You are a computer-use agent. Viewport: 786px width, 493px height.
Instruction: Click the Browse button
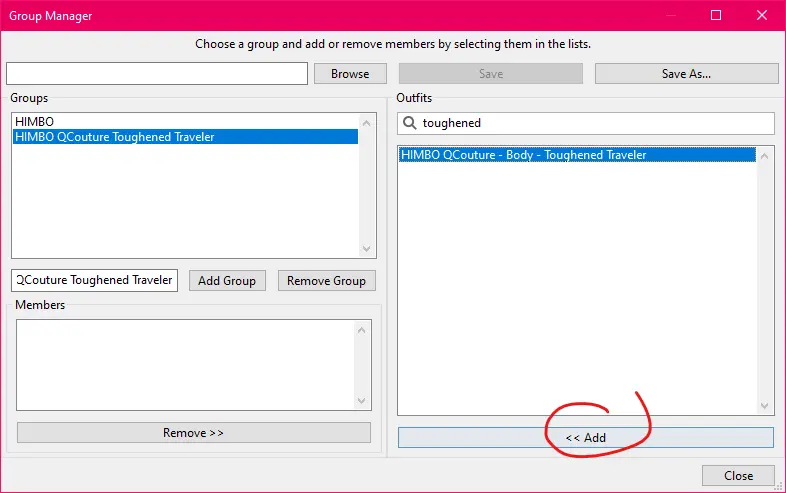click(x=350, y=74)
